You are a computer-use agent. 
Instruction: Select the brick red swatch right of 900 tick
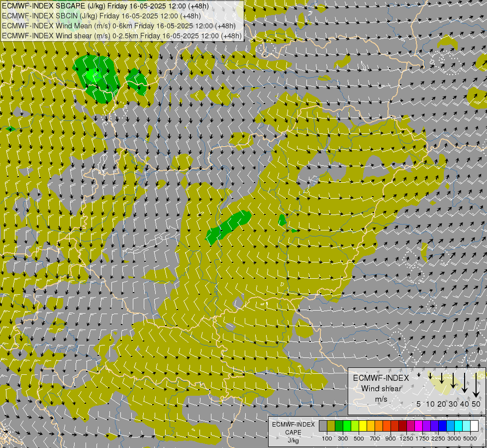point(395,426)
